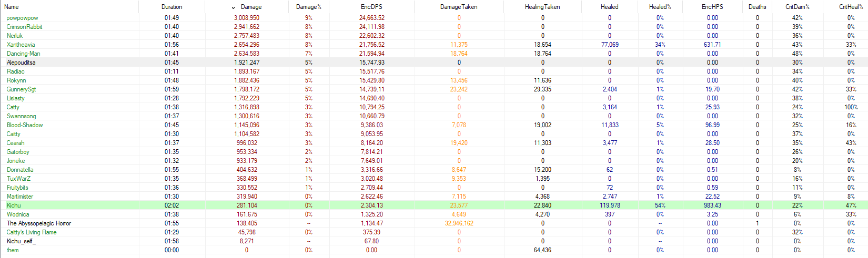The height and width of the screenshot is (258, 868).
Task: Click the HealingTaken column header
Action: (x=542, y=7)
